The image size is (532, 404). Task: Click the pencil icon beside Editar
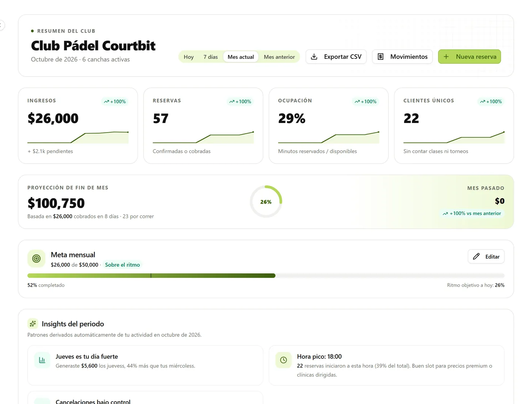pos(476,256)
